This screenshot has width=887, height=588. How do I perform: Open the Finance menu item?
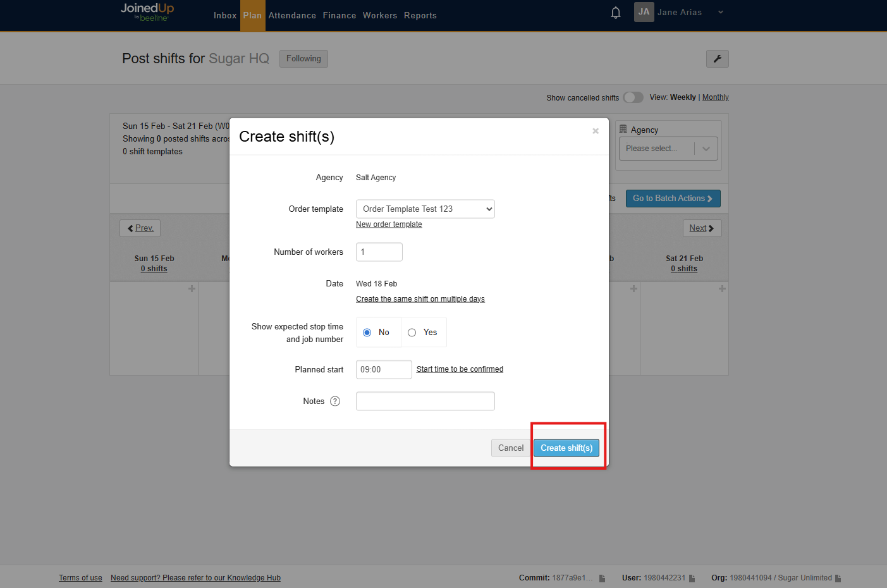(340, 16)
